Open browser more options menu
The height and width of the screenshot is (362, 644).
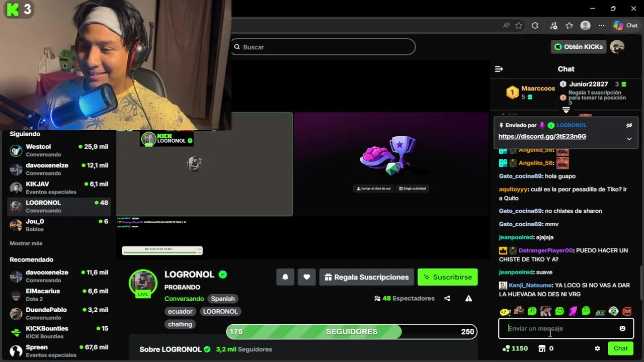point(601,26)
